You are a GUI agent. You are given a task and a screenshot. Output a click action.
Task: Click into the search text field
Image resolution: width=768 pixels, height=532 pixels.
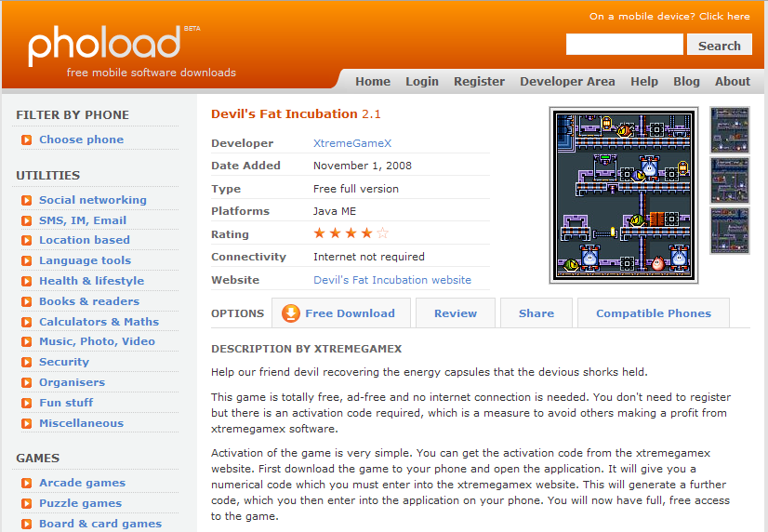(x=625, y=45)
